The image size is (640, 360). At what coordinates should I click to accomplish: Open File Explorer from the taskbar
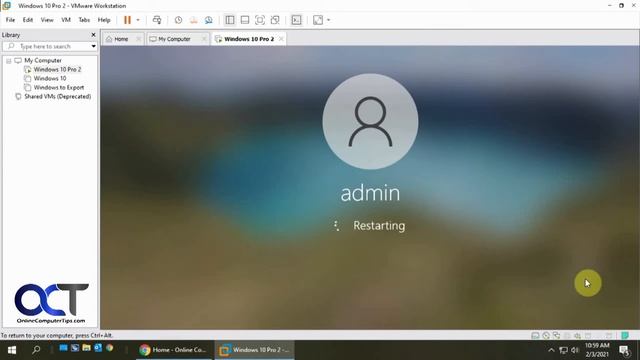point(86,348)
